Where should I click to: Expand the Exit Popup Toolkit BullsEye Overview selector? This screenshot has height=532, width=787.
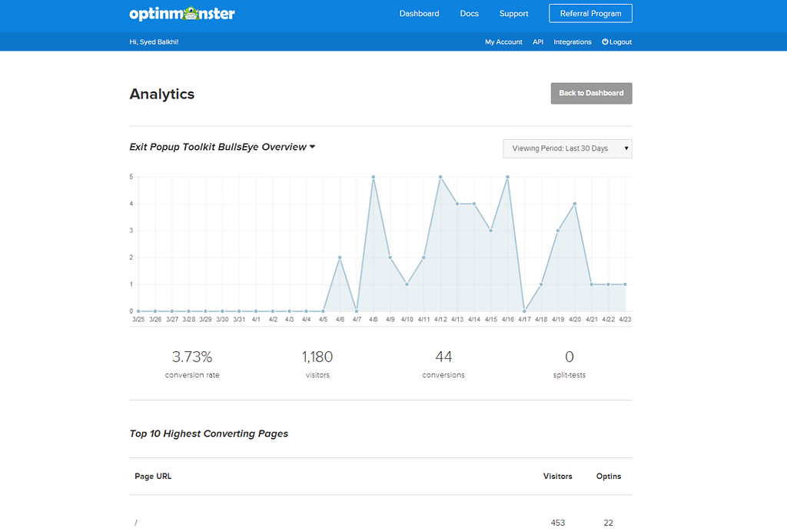tap(222, 147)
